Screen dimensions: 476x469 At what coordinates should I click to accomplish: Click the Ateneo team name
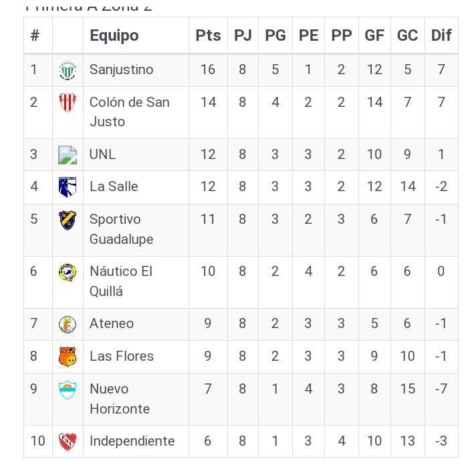click(112, 323)
